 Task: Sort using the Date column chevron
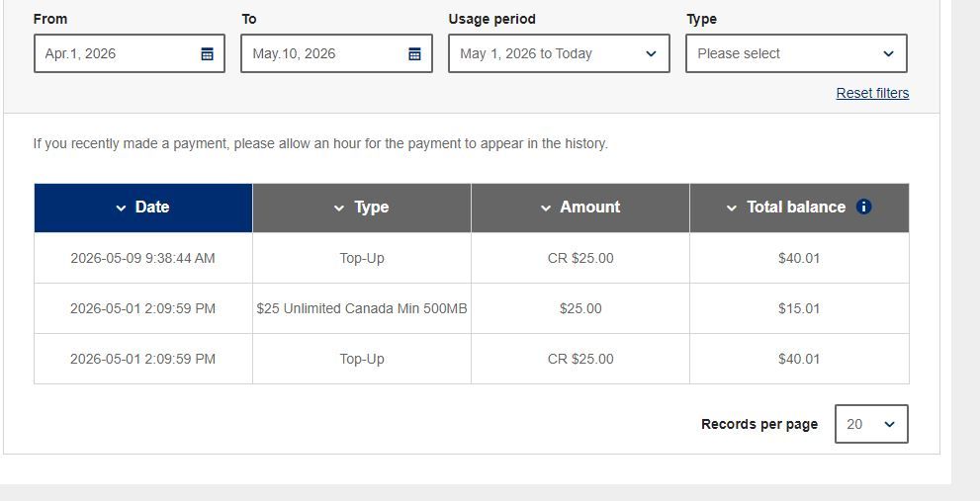[x=122, y=209]
